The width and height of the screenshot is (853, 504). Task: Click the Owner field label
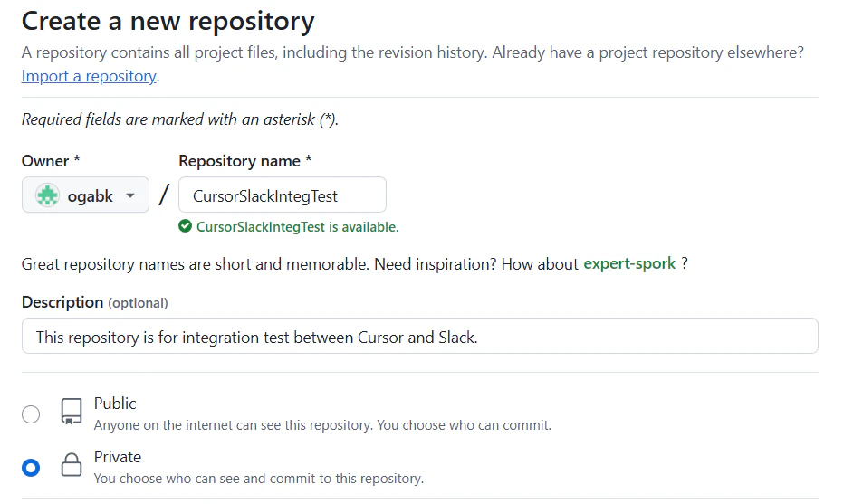coord(51,161)
